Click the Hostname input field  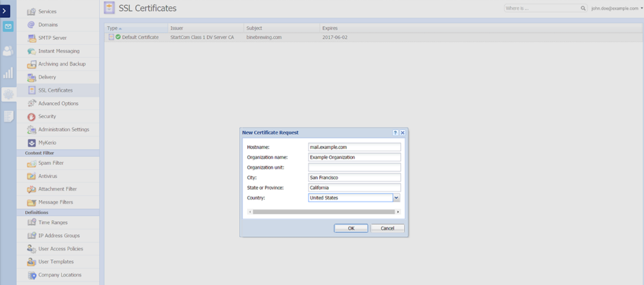[354, 147]
